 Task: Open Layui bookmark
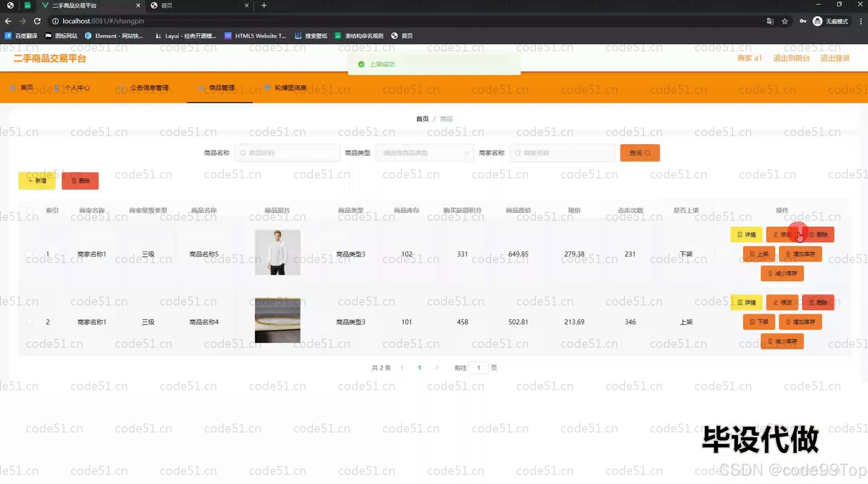tap(186, 36)
